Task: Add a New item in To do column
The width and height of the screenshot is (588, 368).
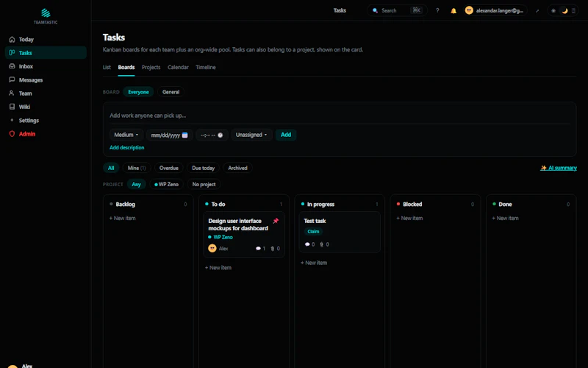Action: pyautogui.click(x=218, y=268)
